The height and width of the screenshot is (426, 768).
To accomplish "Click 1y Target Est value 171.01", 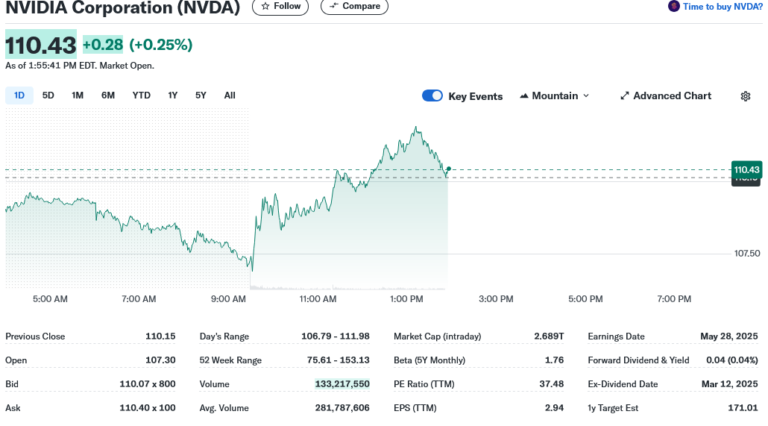I will point(743,408).
